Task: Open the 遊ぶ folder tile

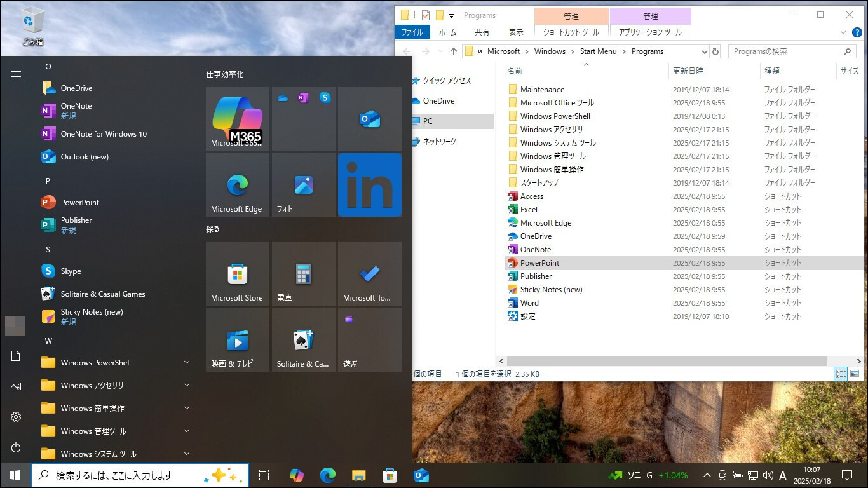Action: click(370, 340)
